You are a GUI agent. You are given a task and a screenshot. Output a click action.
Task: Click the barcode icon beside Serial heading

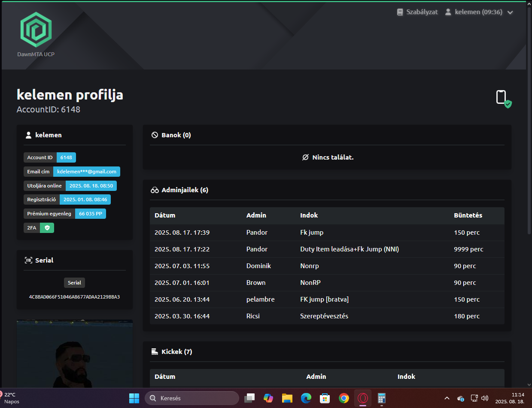28,260
